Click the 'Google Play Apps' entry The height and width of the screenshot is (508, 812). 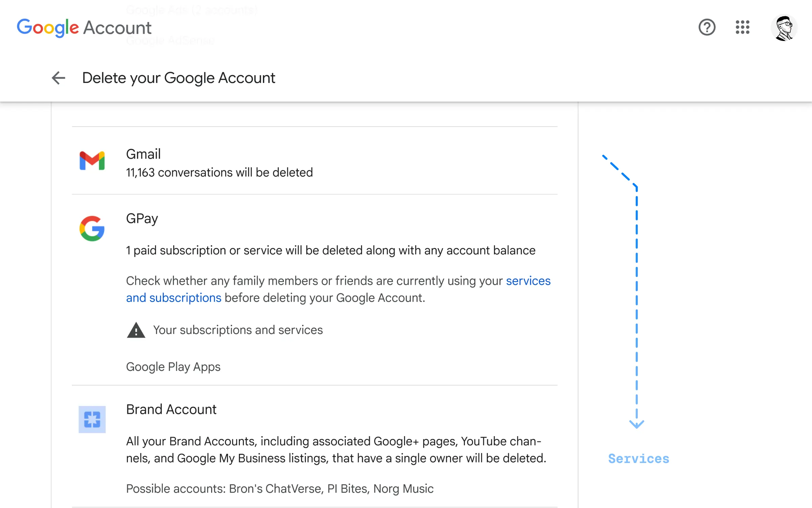coord(173,367)
